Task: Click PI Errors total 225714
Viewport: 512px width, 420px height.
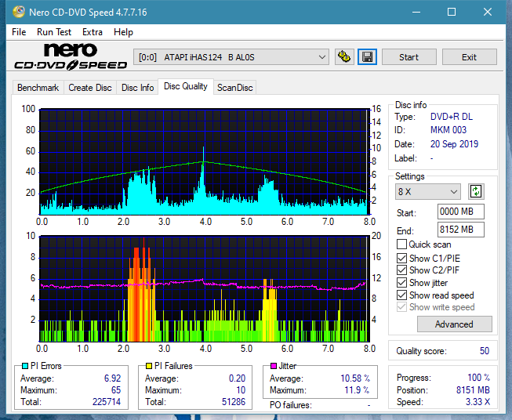Action: [x=107, y=402]
